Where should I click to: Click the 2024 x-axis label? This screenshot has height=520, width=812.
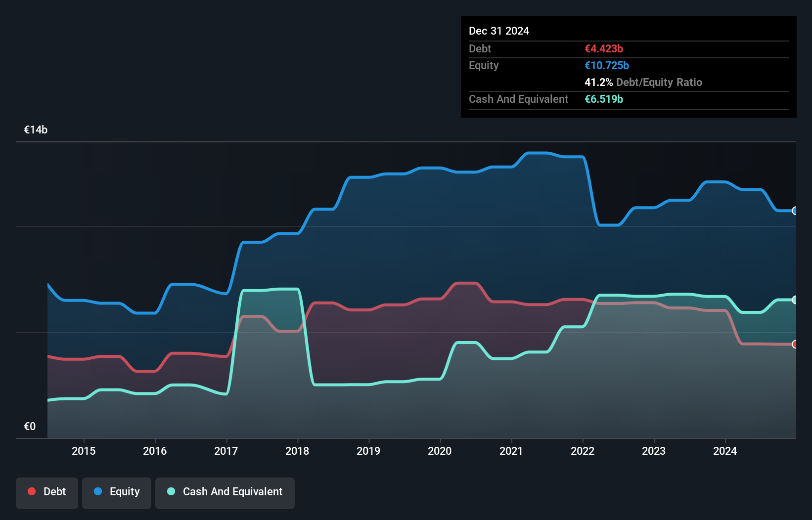tap(725, 451)
